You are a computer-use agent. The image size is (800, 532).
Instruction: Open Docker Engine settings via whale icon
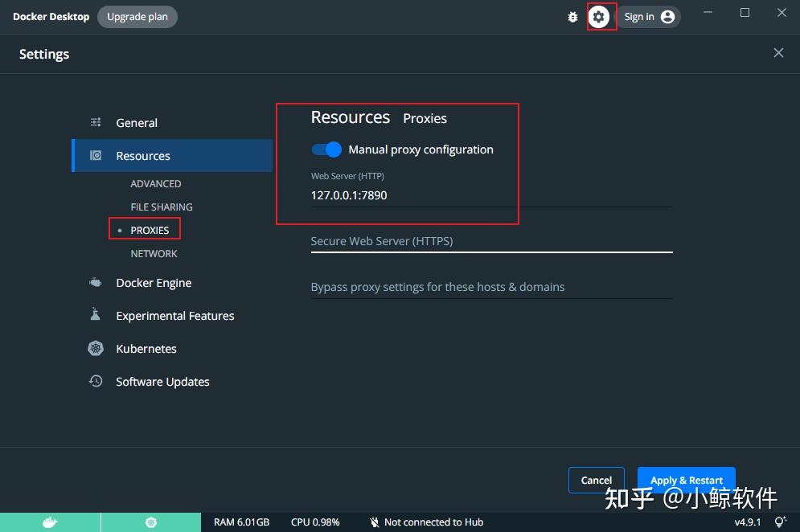coord(96,282)
